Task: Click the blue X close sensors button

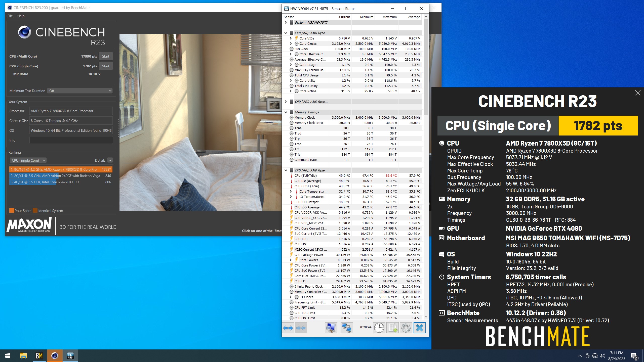Action: pyautogui.click(x=420, y=328)
